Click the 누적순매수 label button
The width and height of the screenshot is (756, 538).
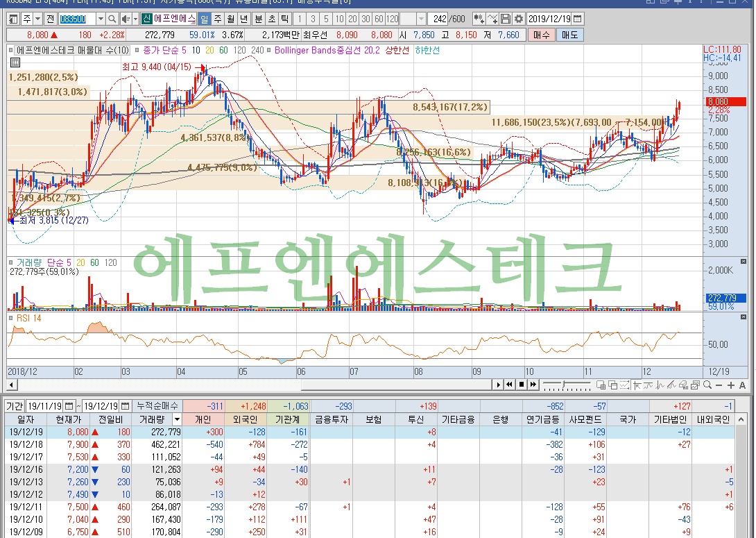(x=157, y=406)
